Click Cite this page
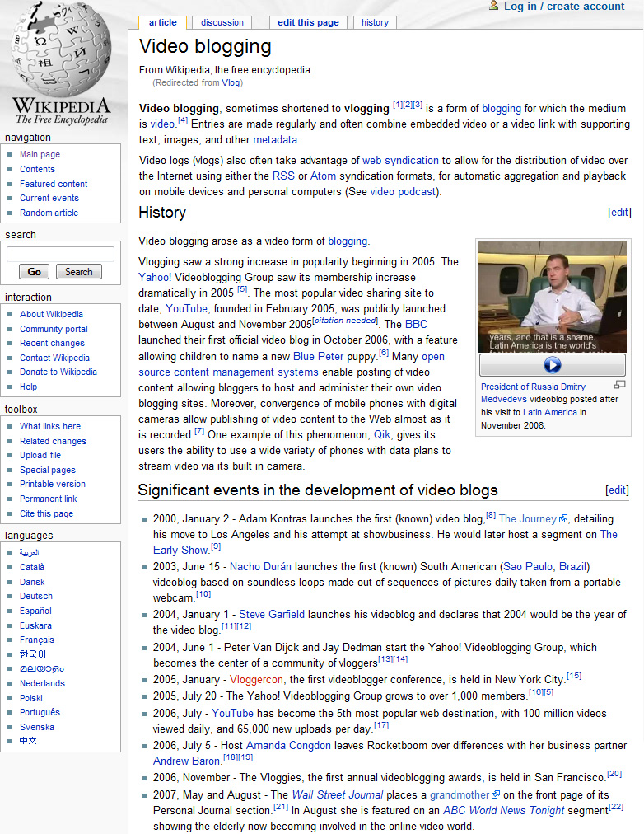Viewport: 644px width, 834px height. [46, 513]
